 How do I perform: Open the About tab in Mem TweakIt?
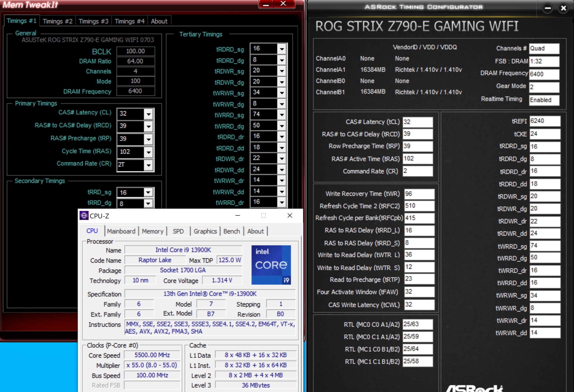tap(159, 21)
